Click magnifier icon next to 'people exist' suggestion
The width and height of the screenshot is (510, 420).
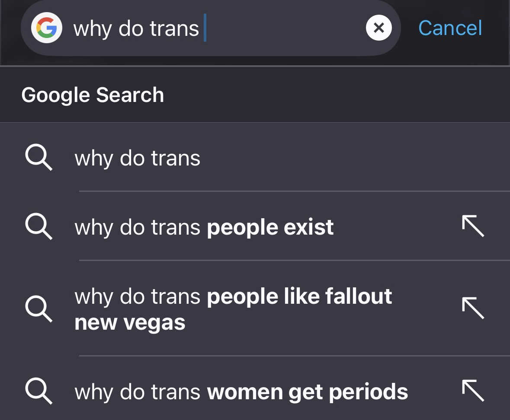(39, 227)
